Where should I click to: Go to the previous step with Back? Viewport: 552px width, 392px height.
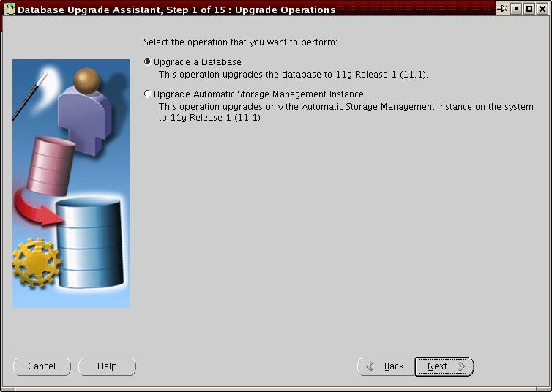click(385, 366)
